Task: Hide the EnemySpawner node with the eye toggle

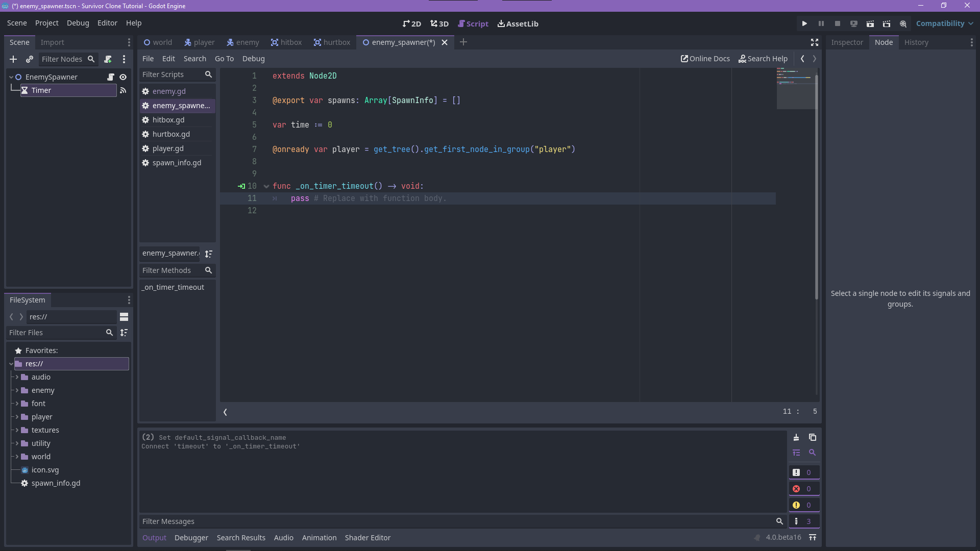Action: [x=123, y=77]
